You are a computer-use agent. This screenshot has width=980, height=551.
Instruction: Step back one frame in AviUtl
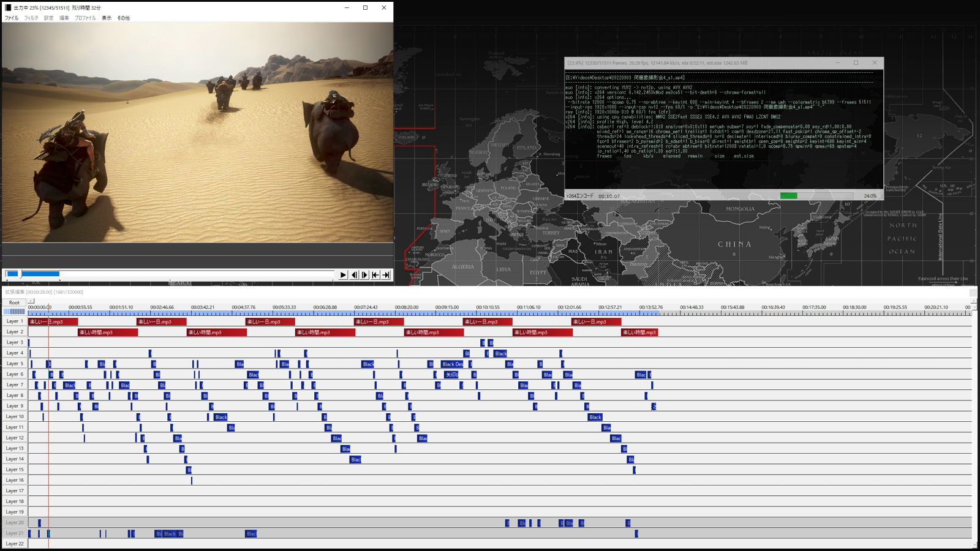[x=354, y=275]
